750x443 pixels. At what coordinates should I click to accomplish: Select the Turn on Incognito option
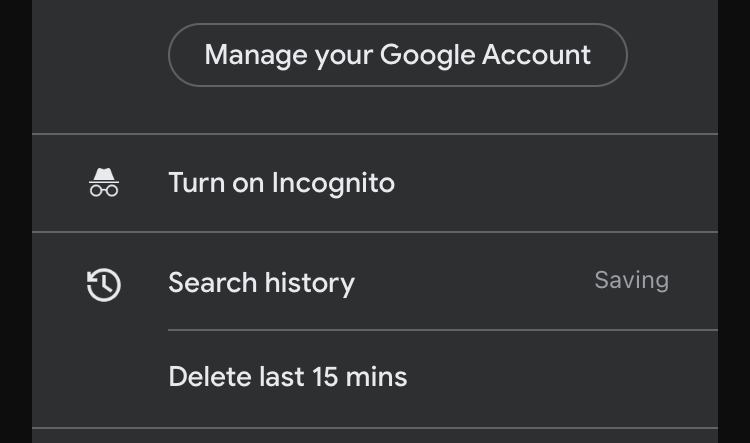pyautogui.click(x=281, y=183)
